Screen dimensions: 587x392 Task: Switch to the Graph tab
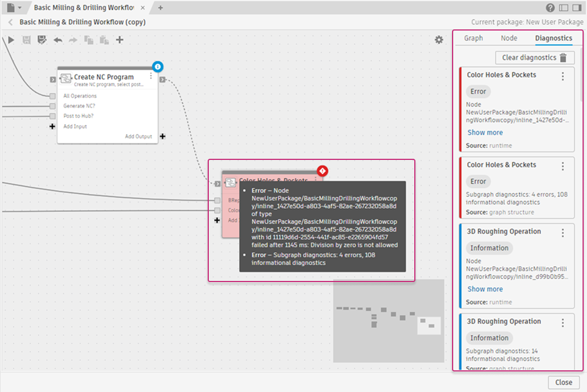point(473,38)
